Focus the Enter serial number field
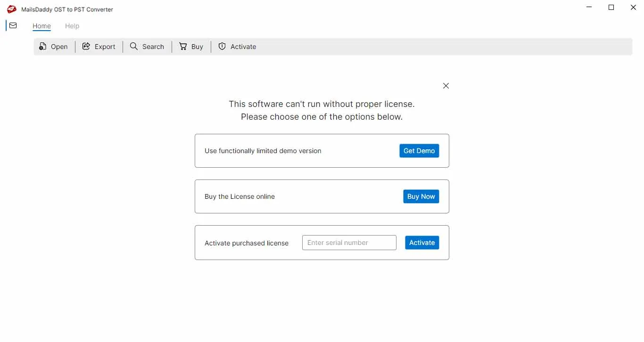The image size is (644, 342). [349, 243]
